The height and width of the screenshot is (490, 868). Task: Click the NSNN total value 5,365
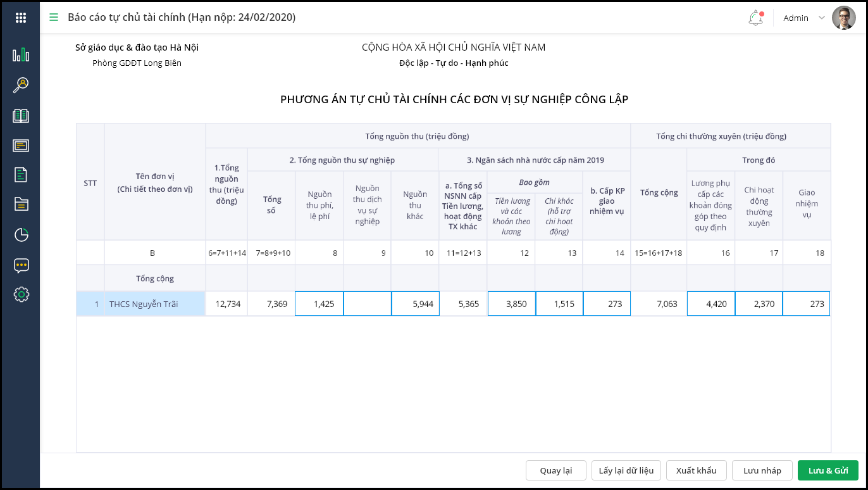(x=463, y=304)
